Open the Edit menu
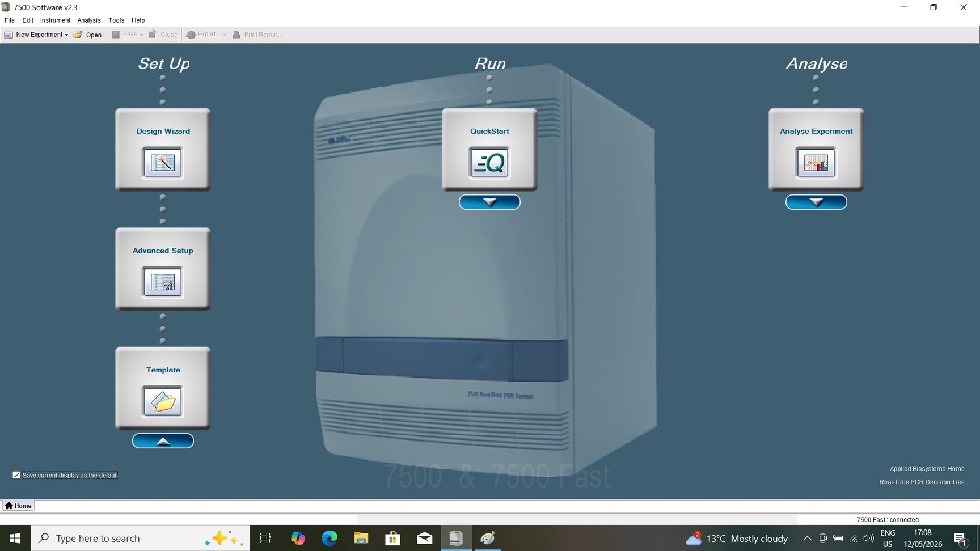980x551 pixels. (28, 20)
